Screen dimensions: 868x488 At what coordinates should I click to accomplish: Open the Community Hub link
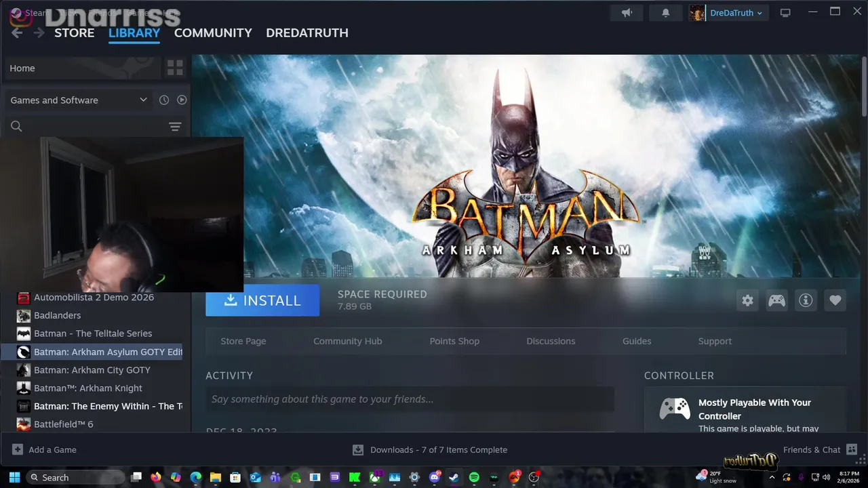(347, 341)
